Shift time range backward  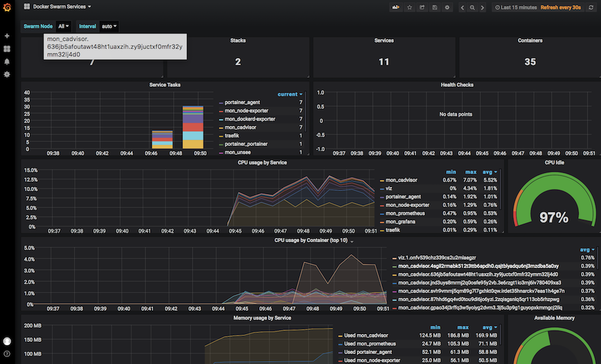pyautogui.click(x=462, y=7)
